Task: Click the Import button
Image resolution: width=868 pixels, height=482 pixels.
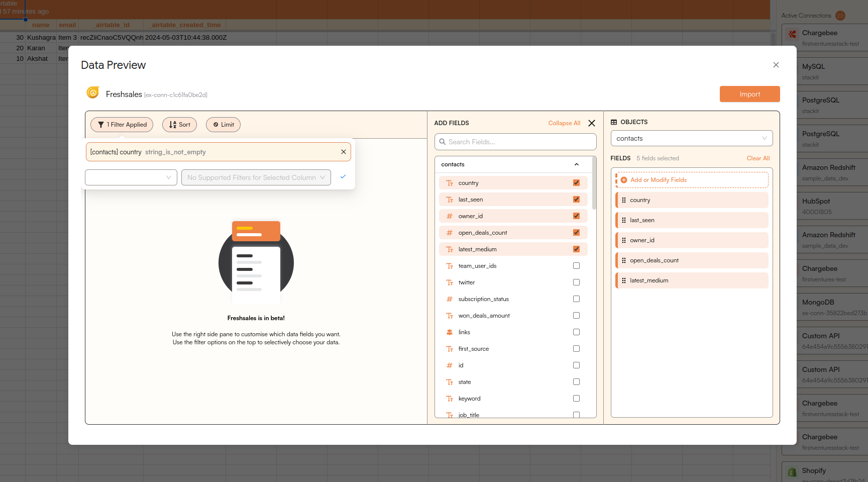Action: 749,94
